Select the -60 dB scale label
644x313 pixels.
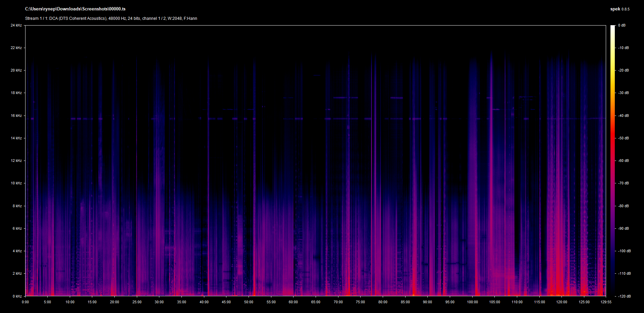pos(624,161)
